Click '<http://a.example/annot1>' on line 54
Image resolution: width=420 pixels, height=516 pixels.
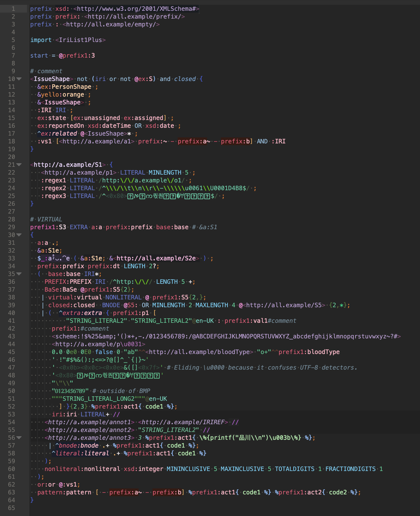89,422
